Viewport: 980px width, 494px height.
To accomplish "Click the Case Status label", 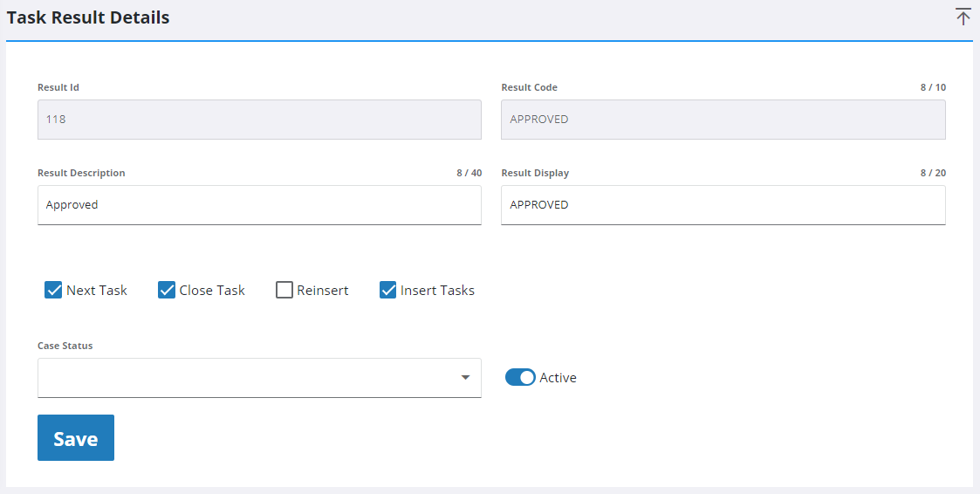I will coord(65,346).
